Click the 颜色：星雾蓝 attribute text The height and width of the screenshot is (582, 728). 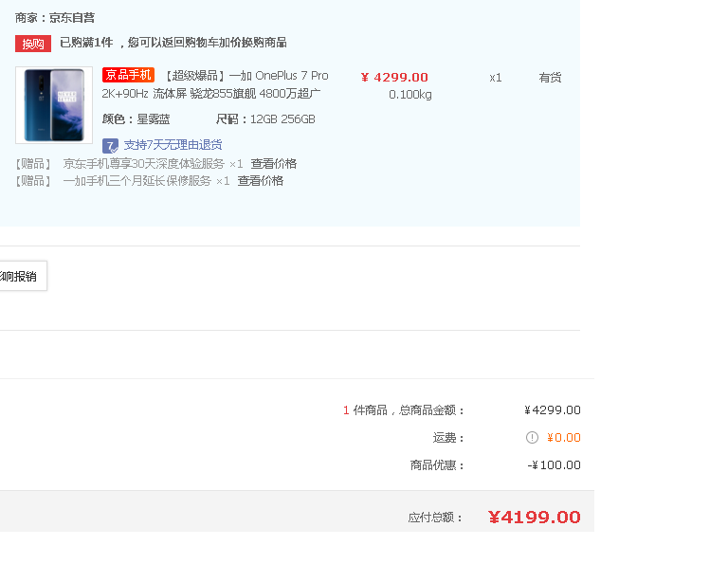tap(136, 119)
